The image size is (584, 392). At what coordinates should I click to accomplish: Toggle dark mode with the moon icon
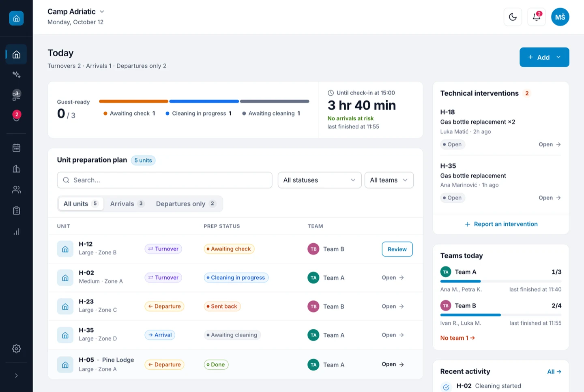[x=513, y=17]
